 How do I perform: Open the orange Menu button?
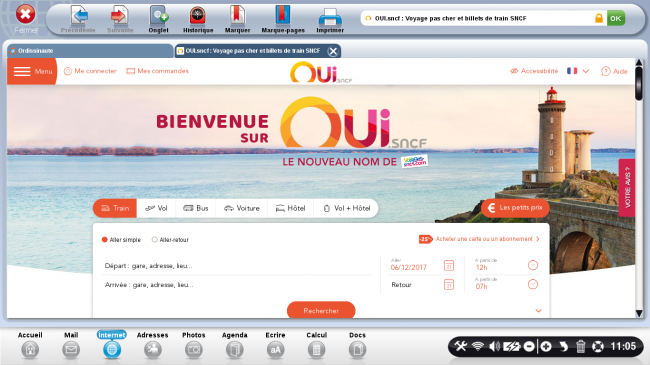pyautogui.click(x=32, y=71)
